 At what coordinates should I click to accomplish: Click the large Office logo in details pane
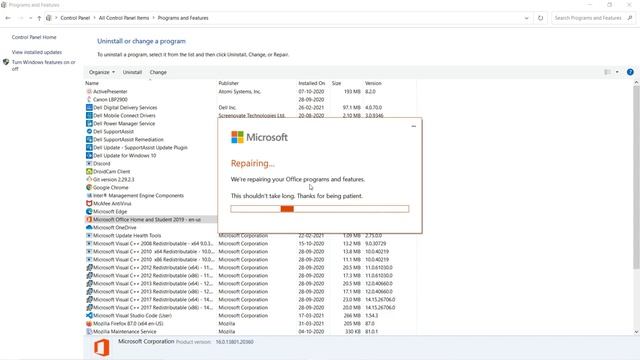tap(102, 348)
